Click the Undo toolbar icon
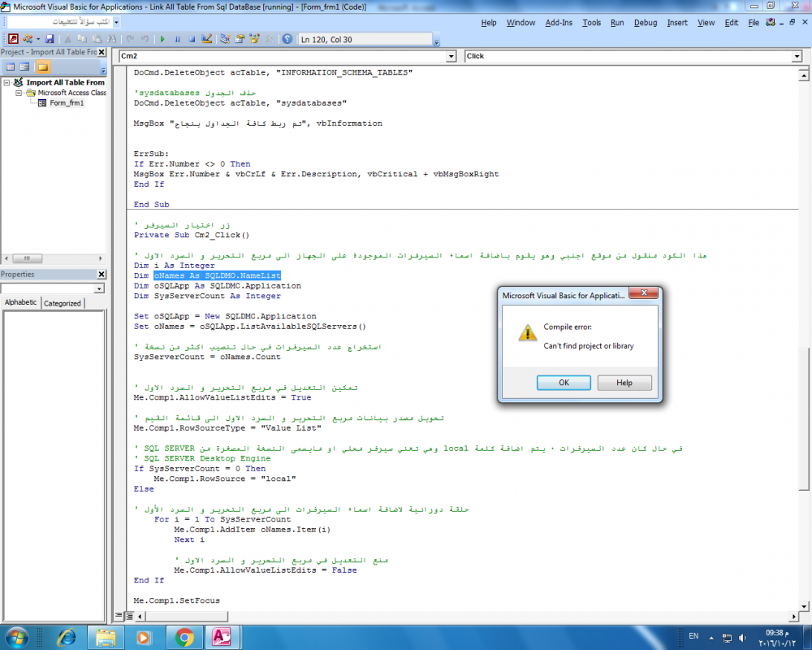Viewport: 812px width, 650px height. click(x=130, y=39)
